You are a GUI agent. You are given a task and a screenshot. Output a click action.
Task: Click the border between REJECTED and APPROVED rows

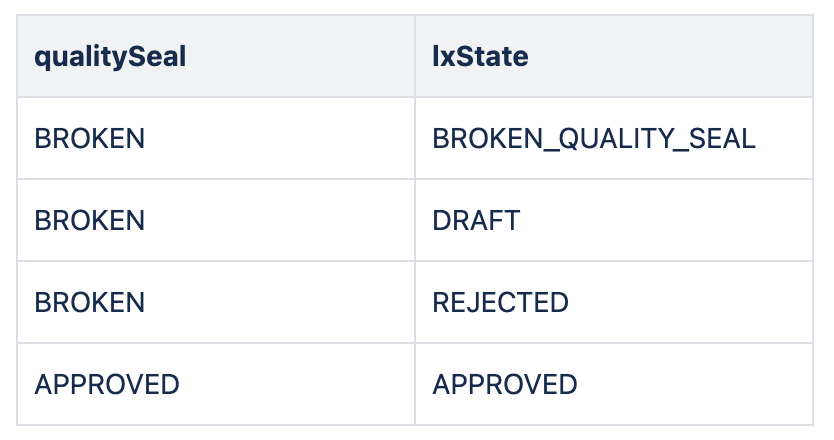click(x=415, y=343)
